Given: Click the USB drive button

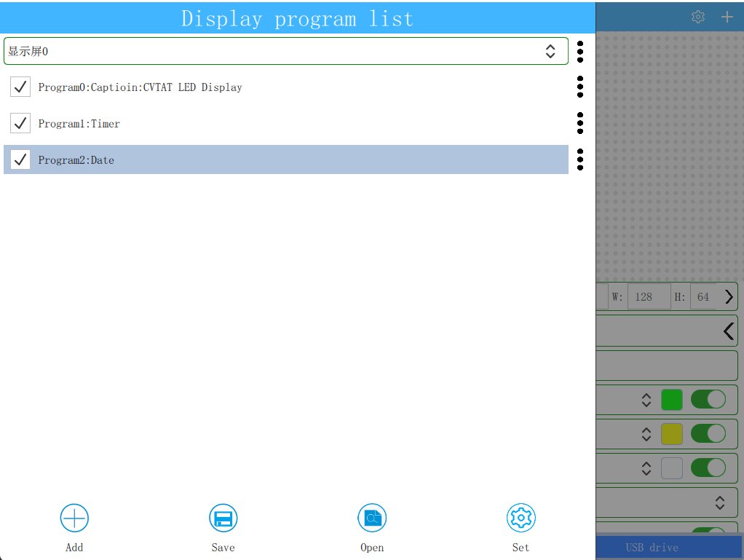Looking at the screenshot, I should click(x=668, y=547).
